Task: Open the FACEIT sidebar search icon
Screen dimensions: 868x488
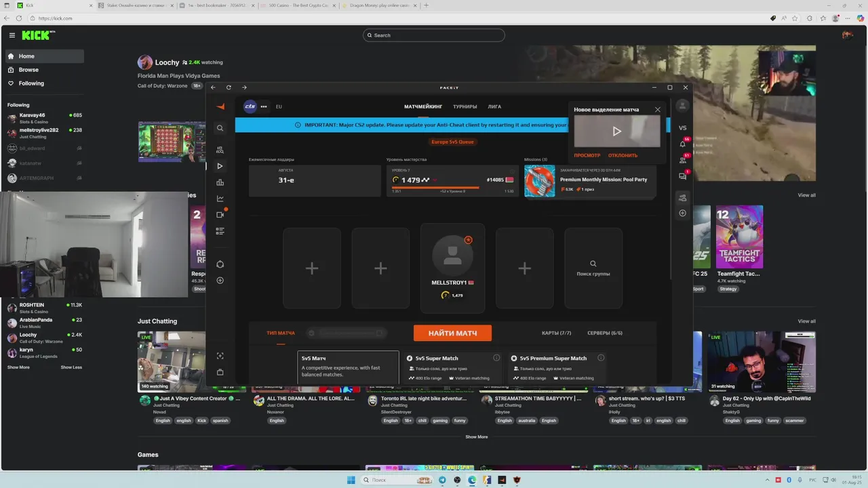Action: [x=220, y=128]
